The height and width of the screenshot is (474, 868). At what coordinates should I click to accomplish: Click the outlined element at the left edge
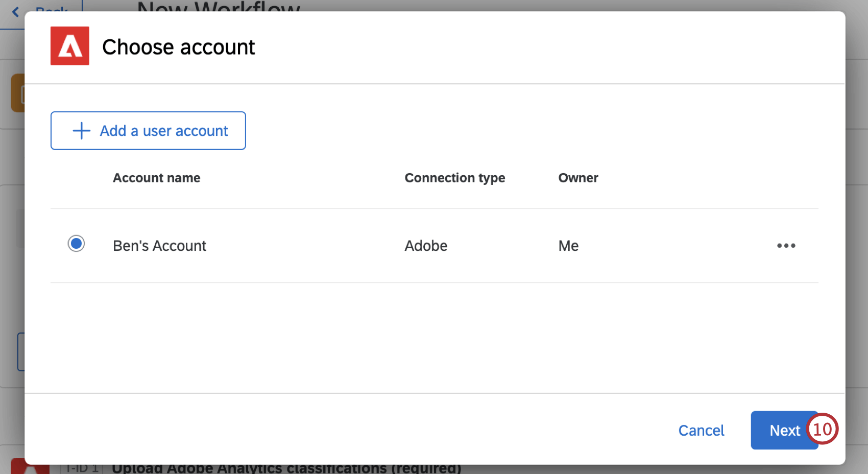pyautogui.click(x=21, y=351)
